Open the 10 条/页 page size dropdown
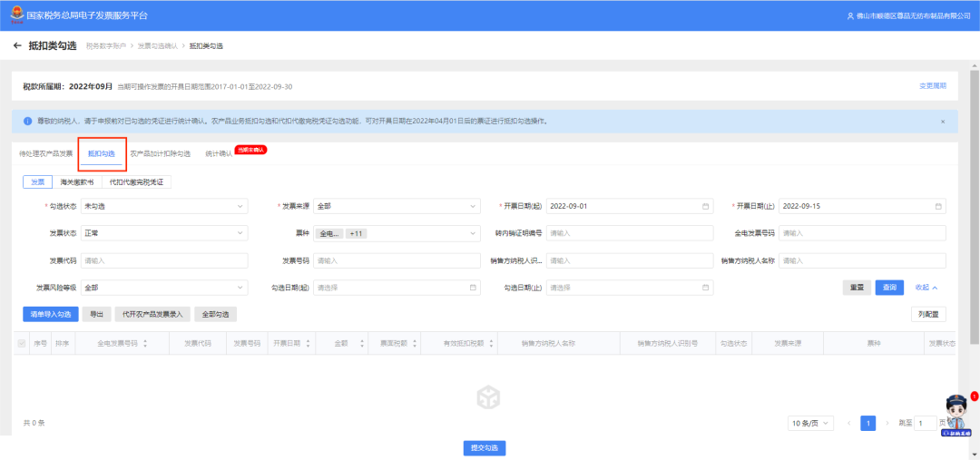The width and height of the screenshot is (980, 460). 810,423
